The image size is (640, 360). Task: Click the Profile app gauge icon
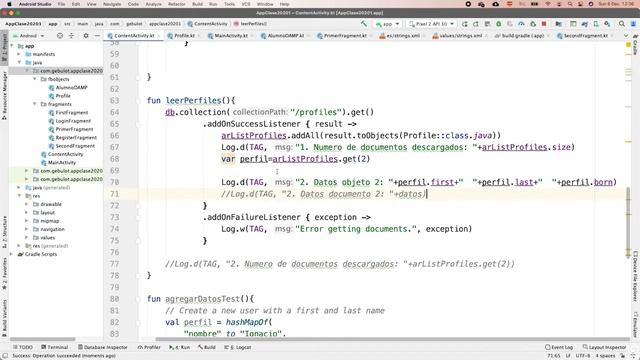(x=521, y=24)
